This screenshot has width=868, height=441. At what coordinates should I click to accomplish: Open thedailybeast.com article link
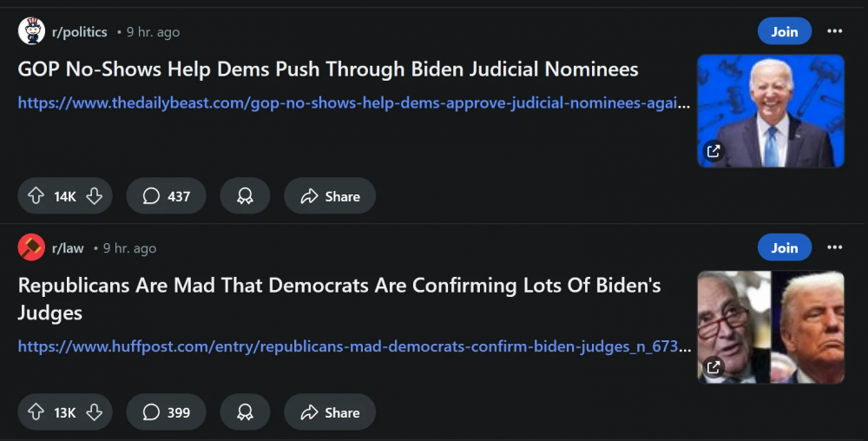click(354, 103)
